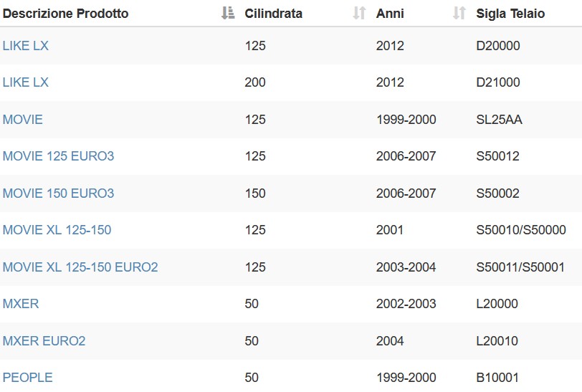Open MOVIE XL 125-150 EURO2 link
582x392 pixels.
(80, 267)
